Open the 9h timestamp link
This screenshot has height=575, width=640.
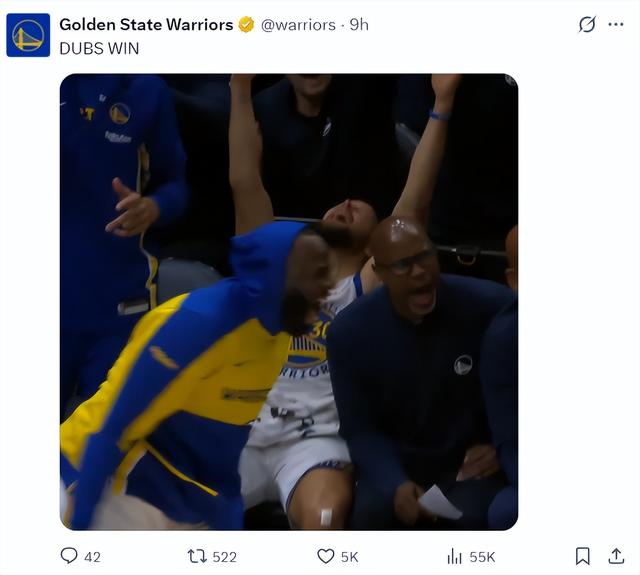[x=359, y=25]
